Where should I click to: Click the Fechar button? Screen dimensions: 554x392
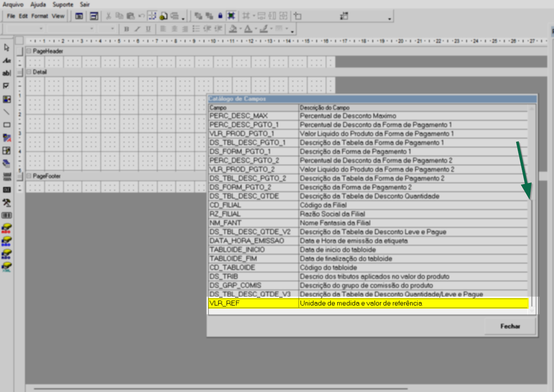tap(510, 326)
